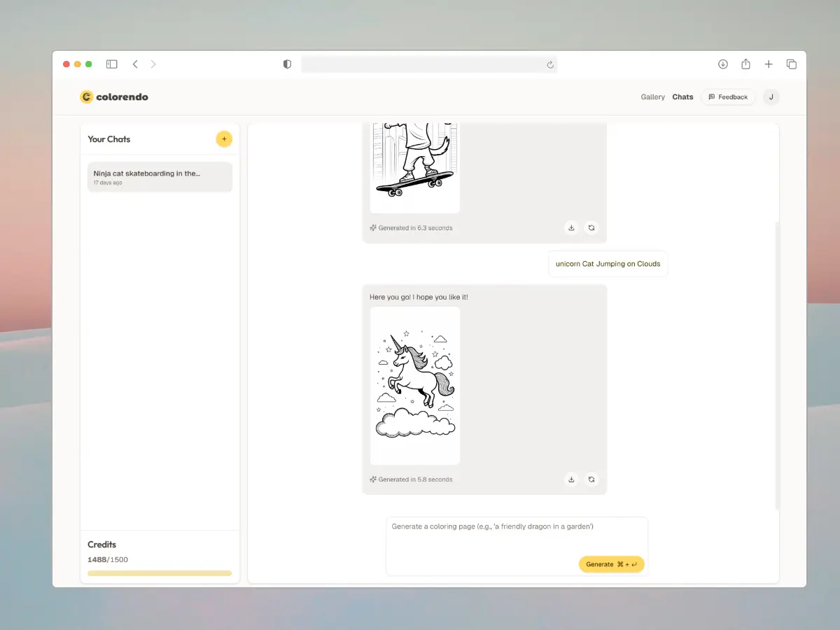Screen dimensions: 840x630
Task: Open browser downloads list
Action: pos(723,64)
